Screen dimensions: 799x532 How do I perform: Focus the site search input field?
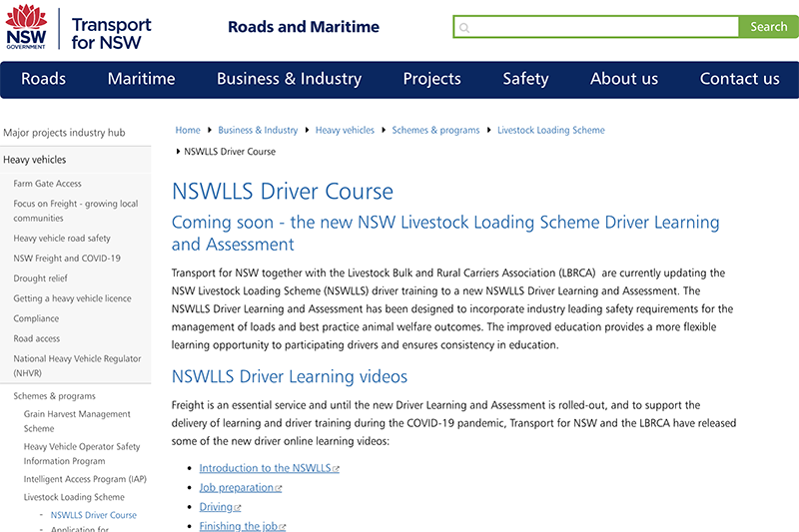click(x=595, y=27)
